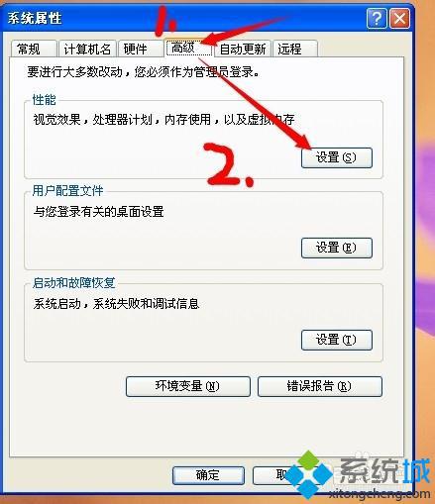Click the question mark help icon
The image size is (435, 504).
point(377,18)
